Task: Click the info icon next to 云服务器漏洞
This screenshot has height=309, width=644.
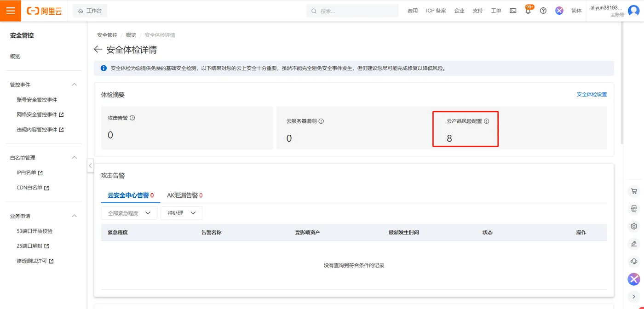Action: point(321,121)
